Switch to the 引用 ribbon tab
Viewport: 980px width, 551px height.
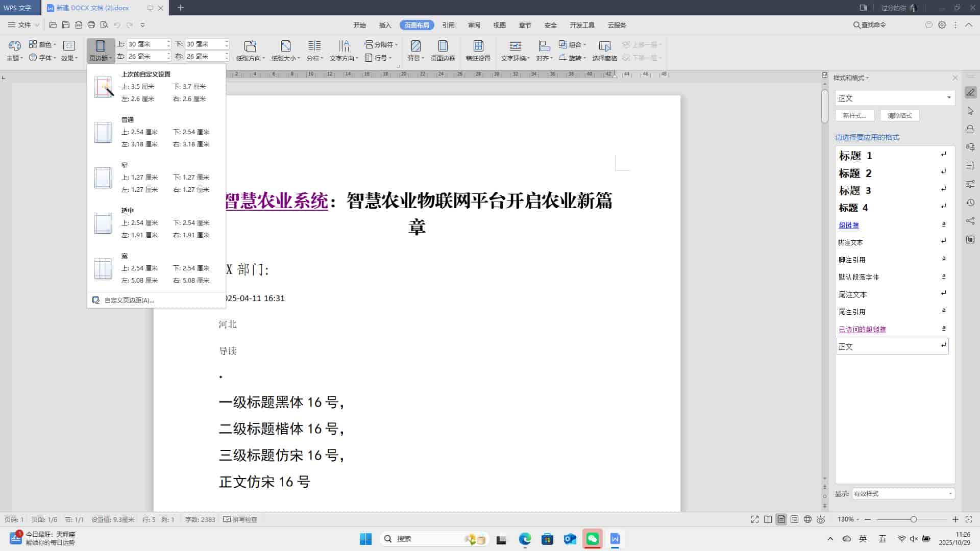point(448,25)
